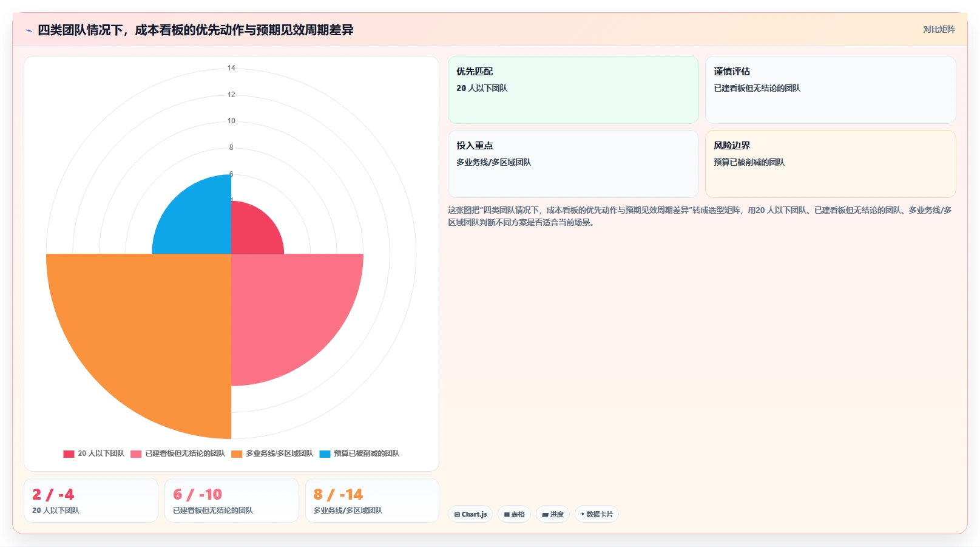Click the axis tick label 10

pyautogui.click(x=231, y=121)
